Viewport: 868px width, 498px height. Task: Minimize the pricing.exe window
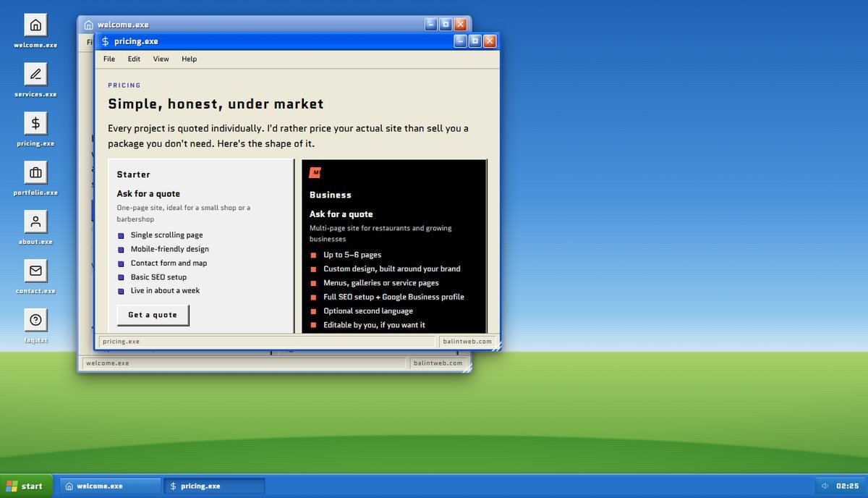(460, 41)
